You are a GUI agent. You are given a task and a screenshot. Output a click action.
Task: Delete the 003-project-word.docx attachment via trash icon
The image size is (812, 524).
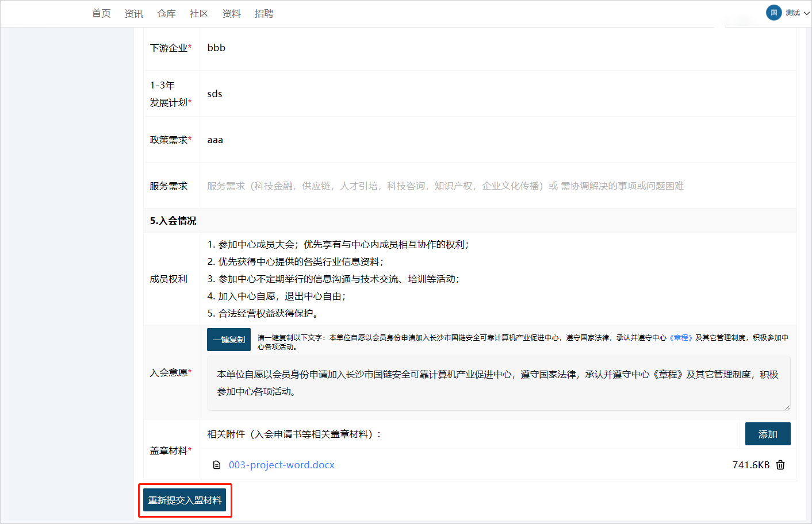tap(780, 465)
